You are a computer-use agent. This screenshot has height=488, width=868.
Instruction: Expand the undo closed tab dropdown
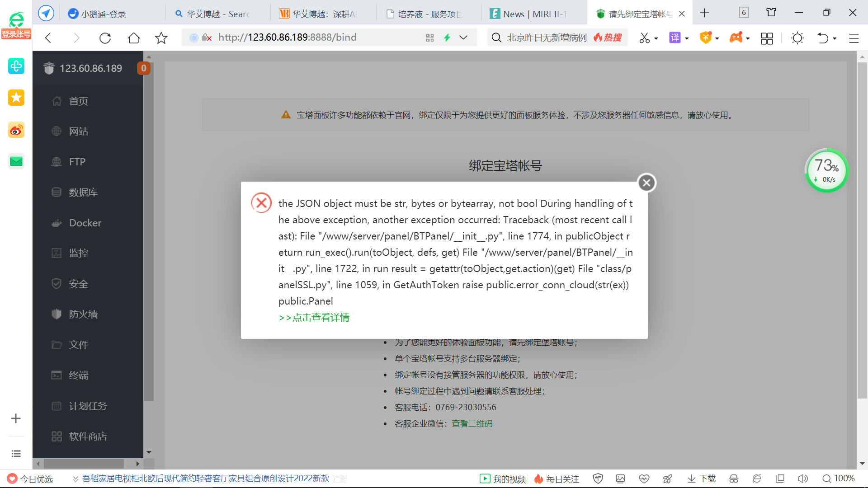point(835,38)
